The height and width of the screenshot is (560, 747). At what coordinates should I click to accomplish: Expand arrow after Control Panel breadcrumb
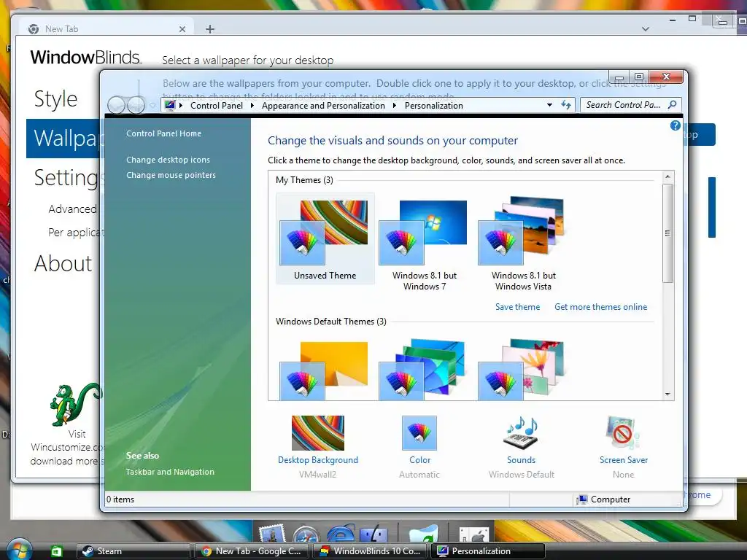tap(252, 106)
